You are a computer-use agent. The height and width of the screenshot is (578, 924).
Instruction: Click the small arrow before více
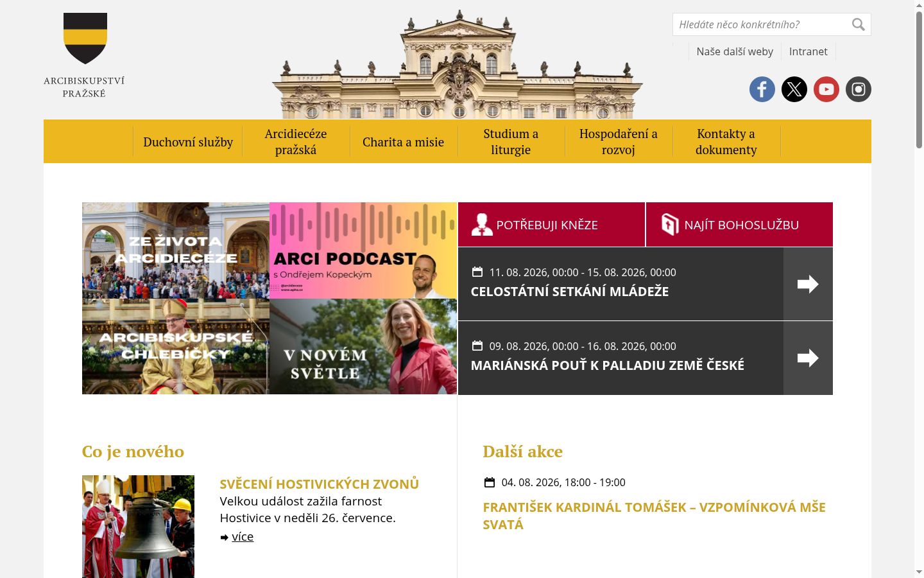point(224,537)
